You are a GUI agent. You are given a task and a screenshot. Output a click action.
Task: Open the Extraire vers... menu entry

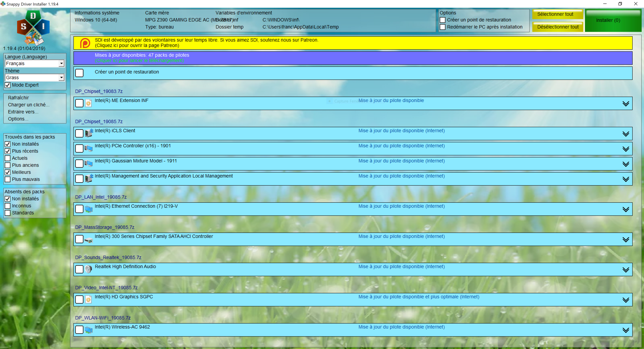[23, 112]
